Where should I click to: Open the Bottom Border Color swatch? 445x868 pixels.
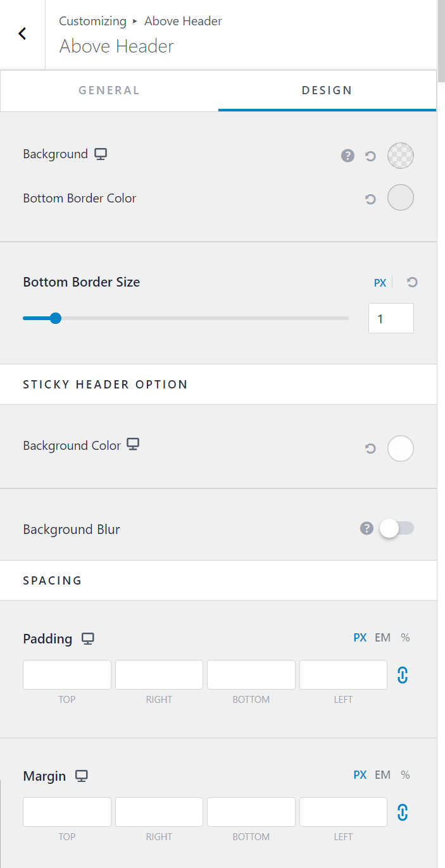click(x=400, y=197)
